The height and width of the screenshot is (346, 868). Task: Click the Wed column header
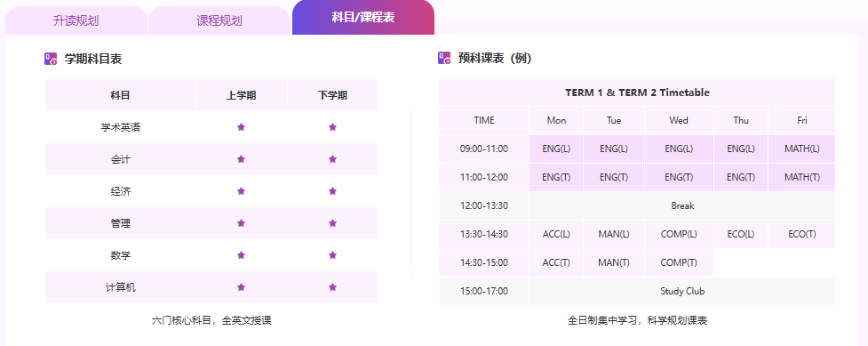pos(679,120)
